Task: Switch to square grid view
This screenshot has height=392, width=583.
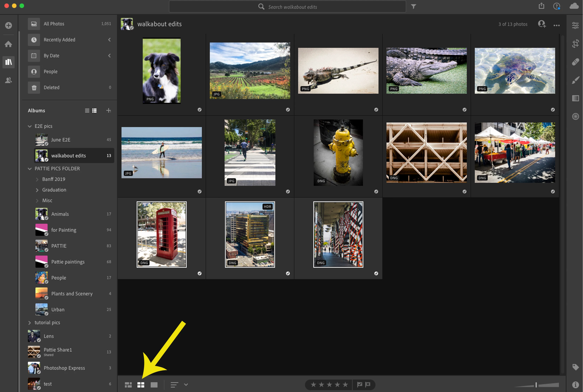Action: click(x=141, y=385)
